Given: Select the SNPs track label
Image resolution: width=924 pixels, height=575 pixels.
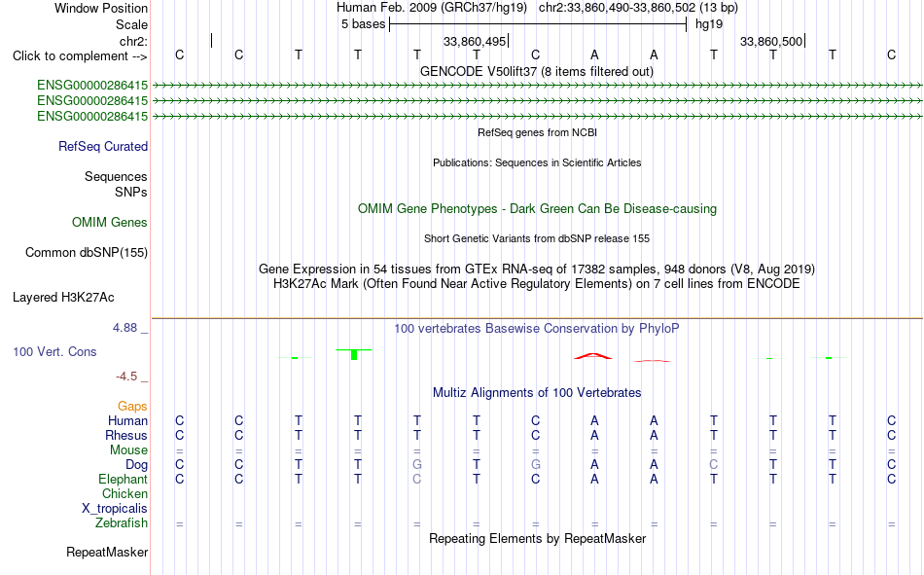Looking at the screenshot, I should (131, 193).
